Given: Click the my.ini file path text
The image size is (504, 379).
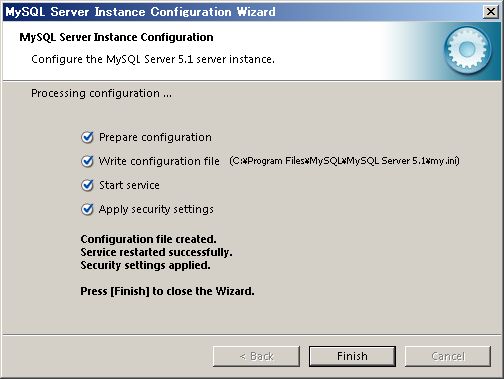Looking at the screenshot, I should point(344,161).
